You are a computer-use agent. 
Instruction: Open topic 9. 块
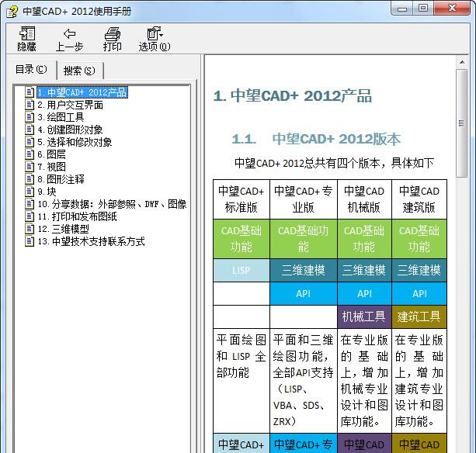[x=47, y=192]
